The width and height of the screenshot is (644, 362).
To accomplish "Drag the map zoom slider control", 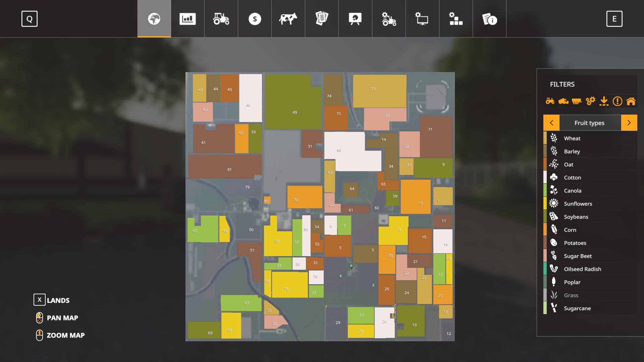I will pyautogui.click(x=39, y=335).
